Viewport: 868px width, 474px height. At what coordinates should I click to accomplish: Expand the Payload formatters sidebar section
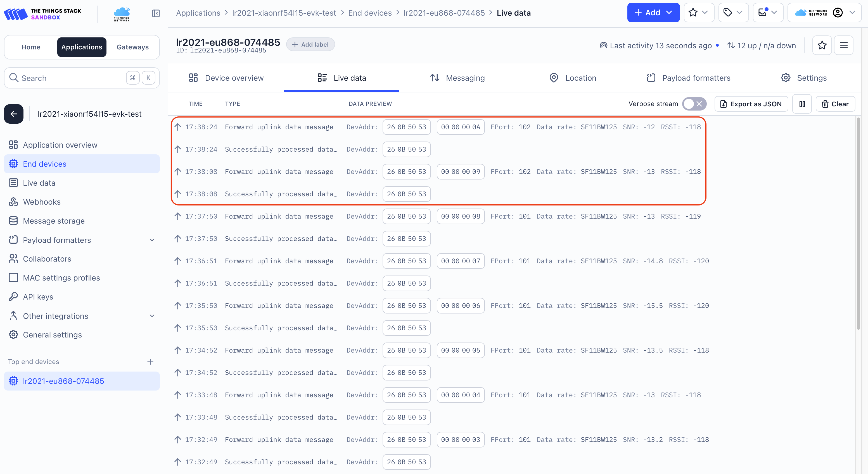[152, 240]
